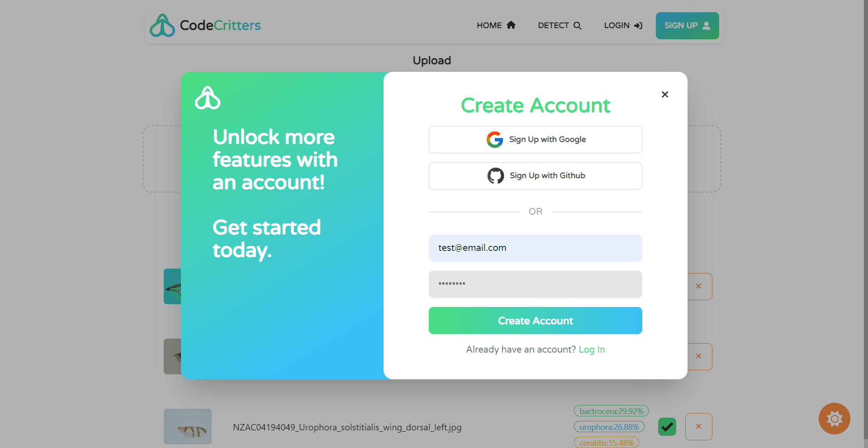Follow the Log In link
Image resolution: width=868 pixels, height=448 pixels.
tap(592, 349)
